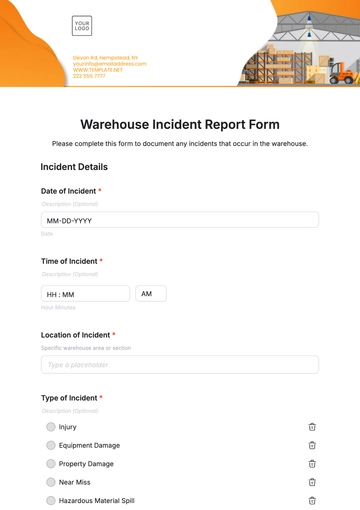
Task: Click the YOUR LOGO placeholder icon
Action: click(82, 26)
